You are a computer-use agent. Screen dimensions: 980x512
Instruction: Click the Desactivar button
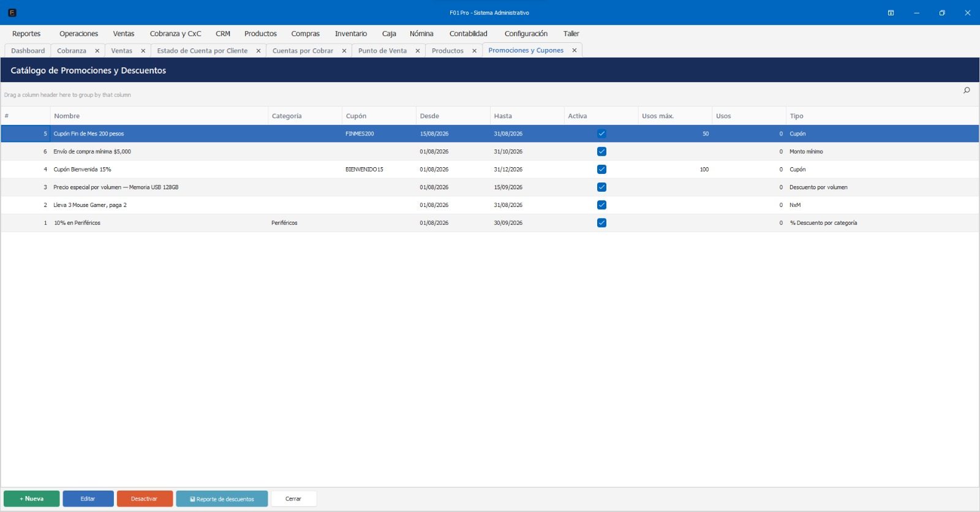tap(145, 499)
